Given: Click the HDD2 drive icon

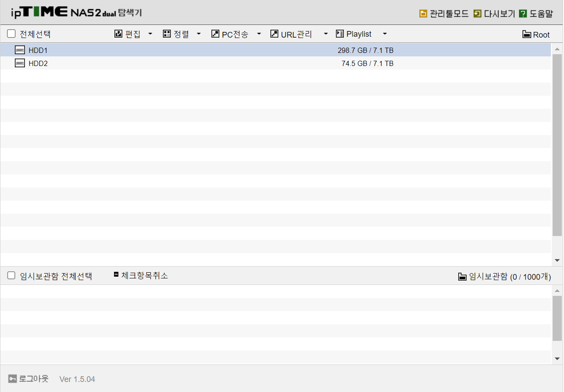Looking at the screenshot, I should click(20, 63).
